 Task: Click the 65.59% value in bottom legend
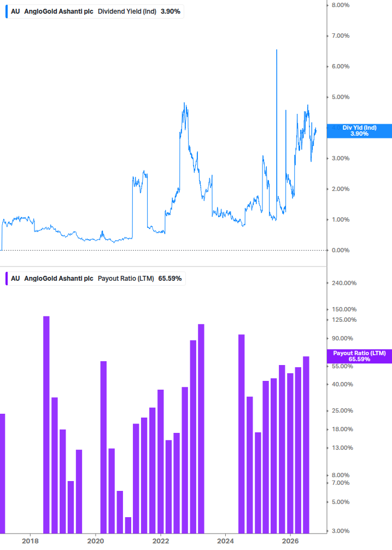pos(170,279)
